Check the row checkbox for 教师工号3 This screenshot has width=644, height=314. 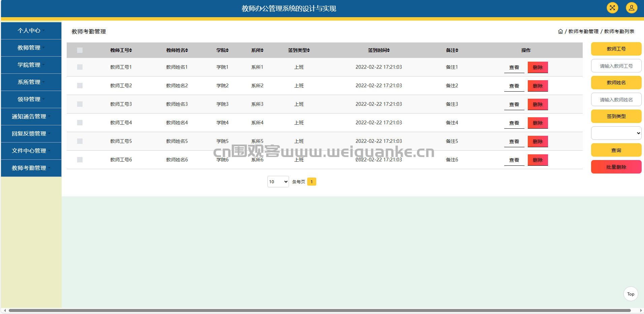(80, 104)
